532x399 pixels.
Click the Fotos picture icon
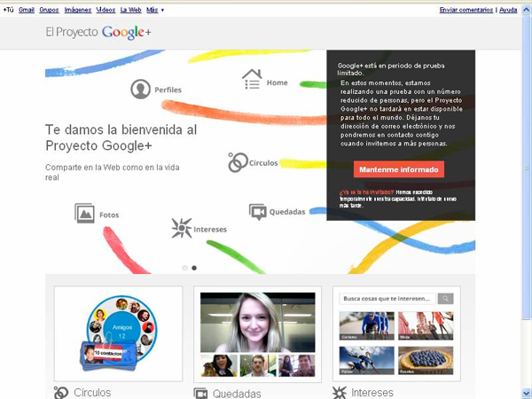coord(84,213)
